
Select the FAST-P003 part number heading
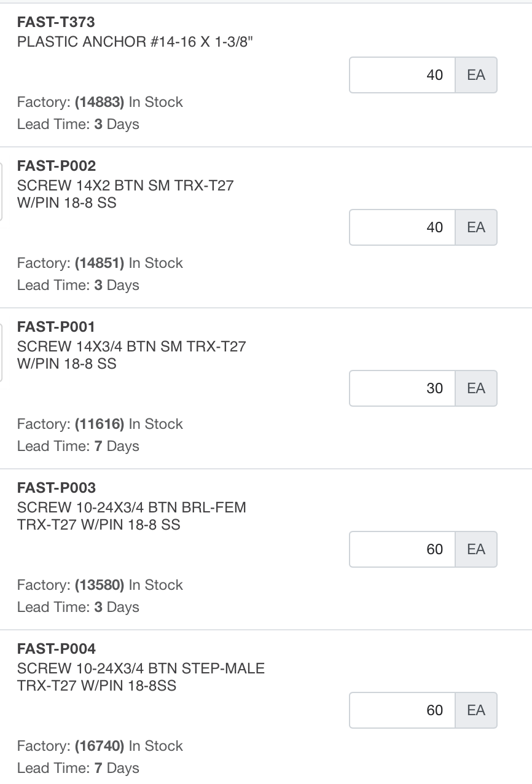coord(57,488)
